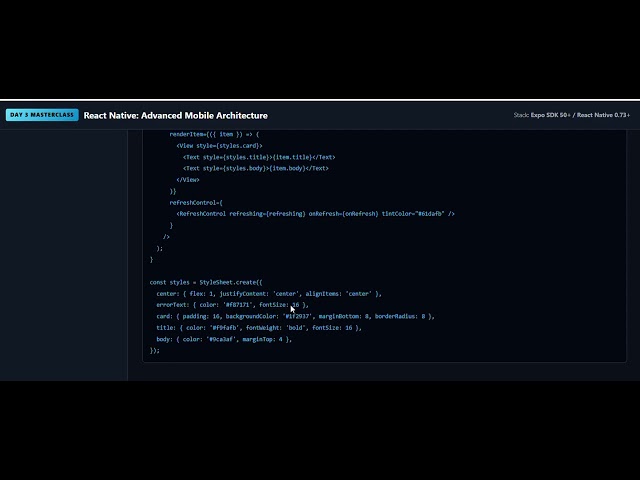Click the body: color marginTop 4 line

224,339
